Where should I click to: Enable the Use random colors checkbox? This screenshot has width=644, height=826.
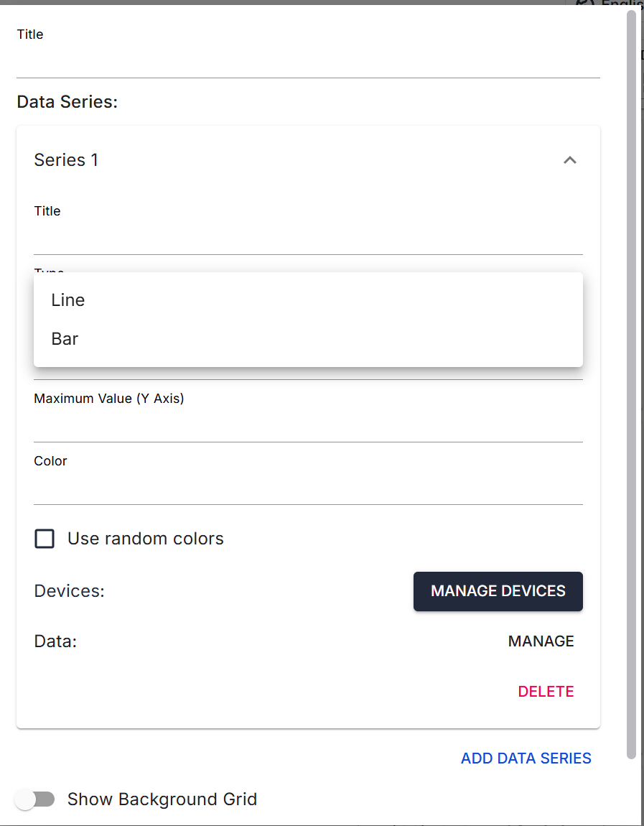(x=45, y=539)
